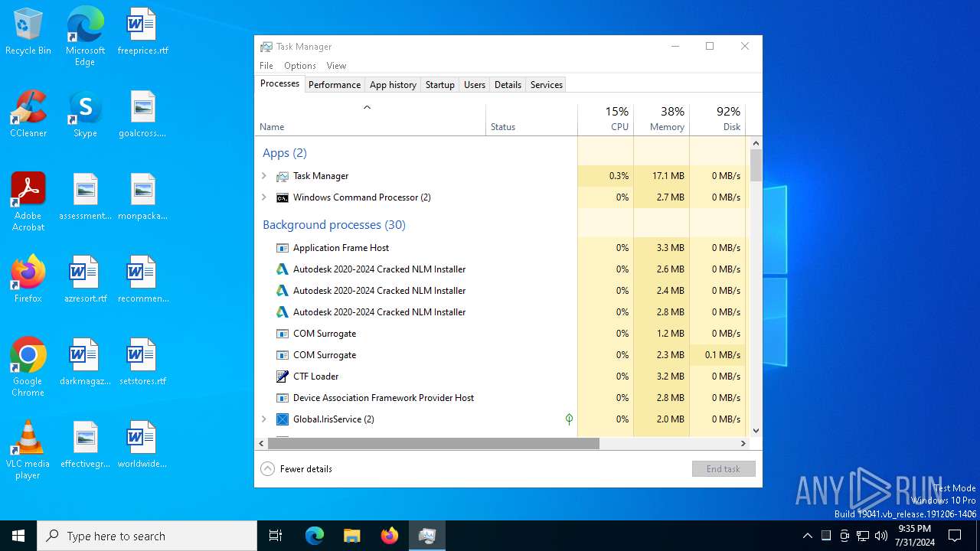
Task: Click the Global.IrisService process icon
Action: point(282,419)
